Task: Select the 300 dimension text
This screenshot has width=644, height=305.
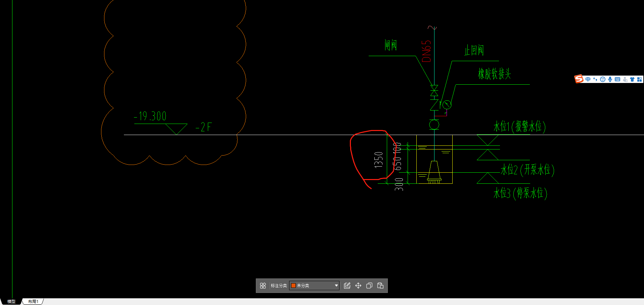Action: (x=399, y=184)
